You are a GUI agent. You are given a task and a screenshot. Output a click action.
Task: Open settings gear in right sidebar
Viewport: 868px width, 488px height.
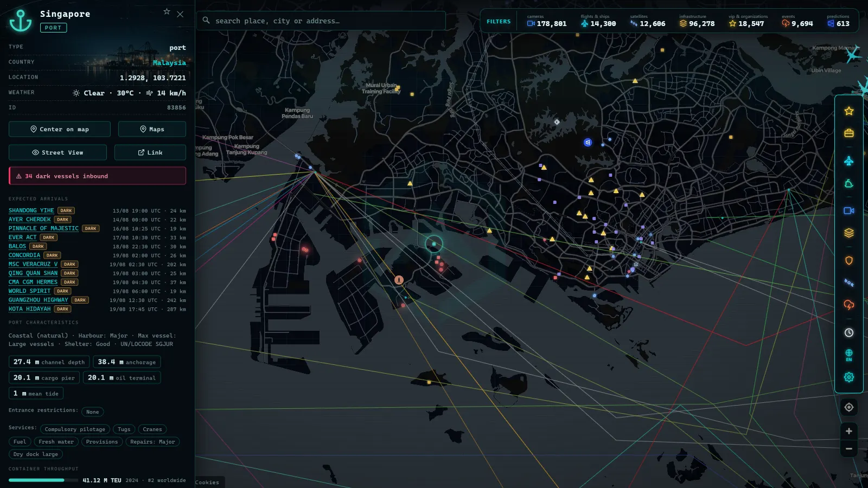click(x=849, y=377)
